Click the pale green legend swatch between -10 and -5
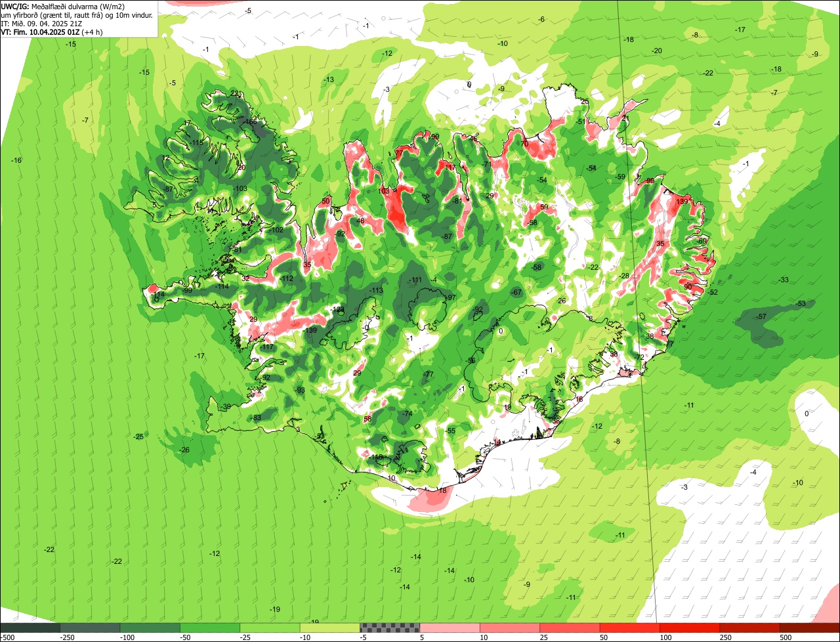This screenshot has height=642, width=840. (329, 628)
